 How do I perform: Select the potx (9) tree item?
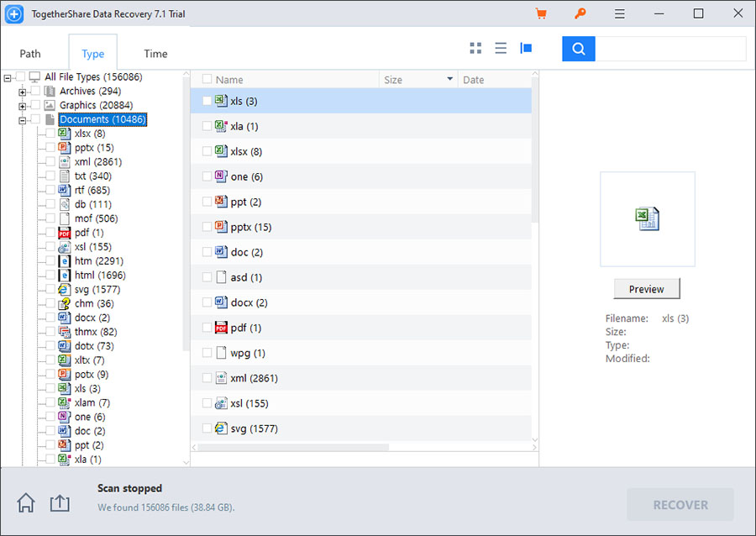coord(91,374)
